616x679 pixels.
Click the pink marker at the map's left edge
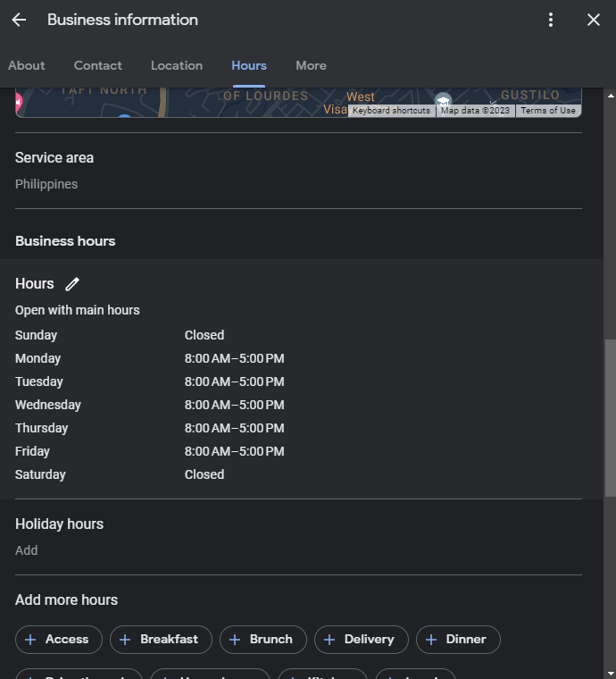point(20,103)
